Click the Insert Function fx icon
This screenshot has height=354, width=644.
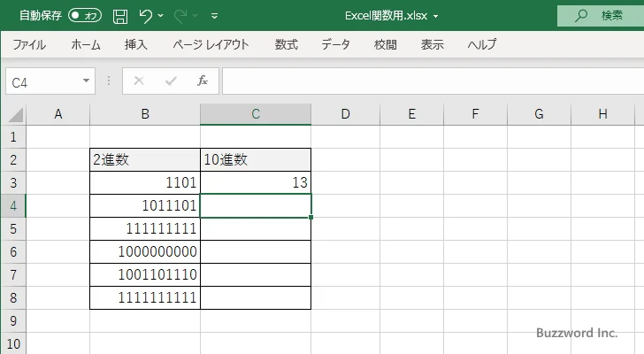coord(202,81)
